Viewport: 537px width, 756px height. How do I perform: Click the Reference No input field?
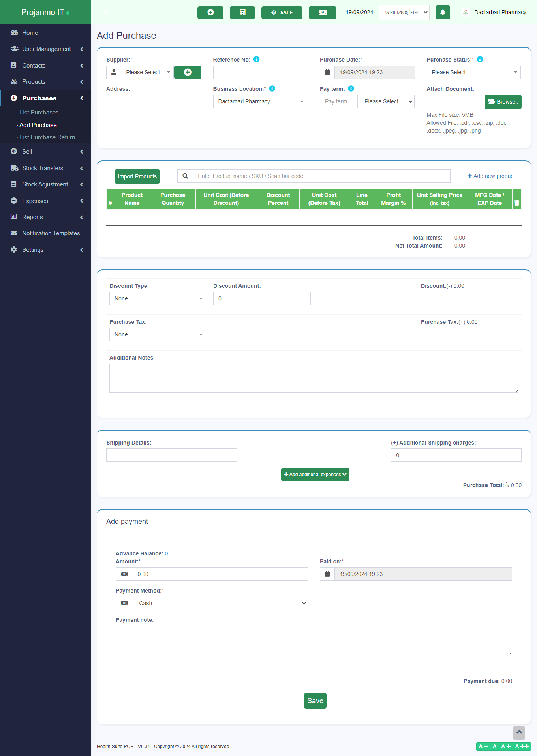[x=261, y=72]
